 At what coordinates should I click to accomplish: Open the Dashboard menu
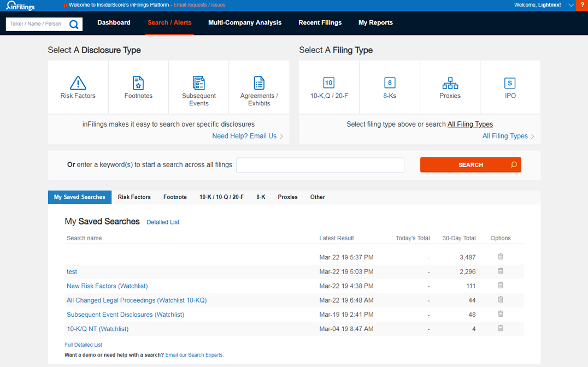pos(114,22)
